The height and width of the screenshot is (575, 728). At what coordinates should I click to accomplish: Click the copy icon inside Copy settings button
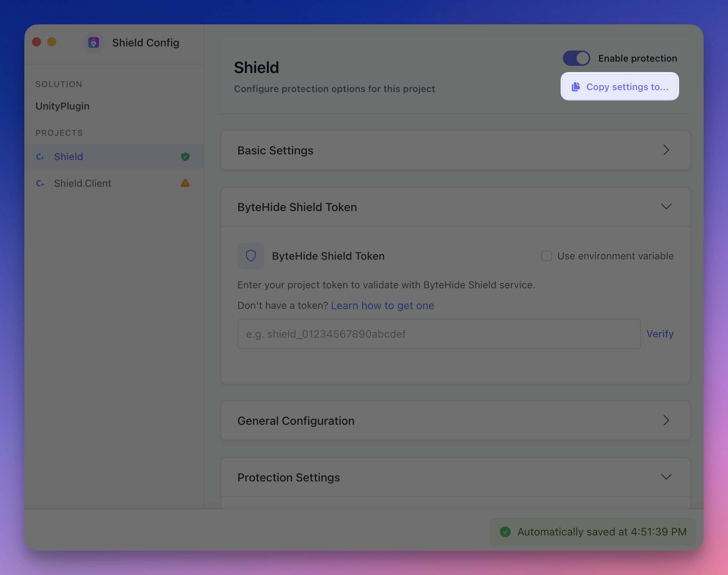(576, 87)
